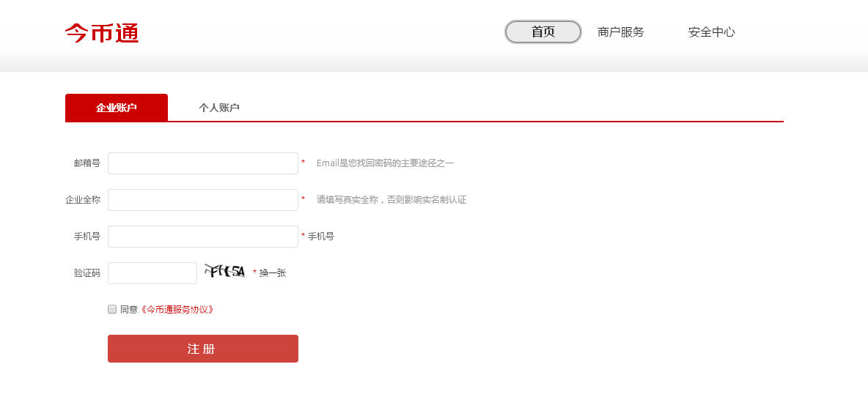Viewport: 868px width, 397px height.
Task: Click the captcha verification image
Action: (225, 272)
